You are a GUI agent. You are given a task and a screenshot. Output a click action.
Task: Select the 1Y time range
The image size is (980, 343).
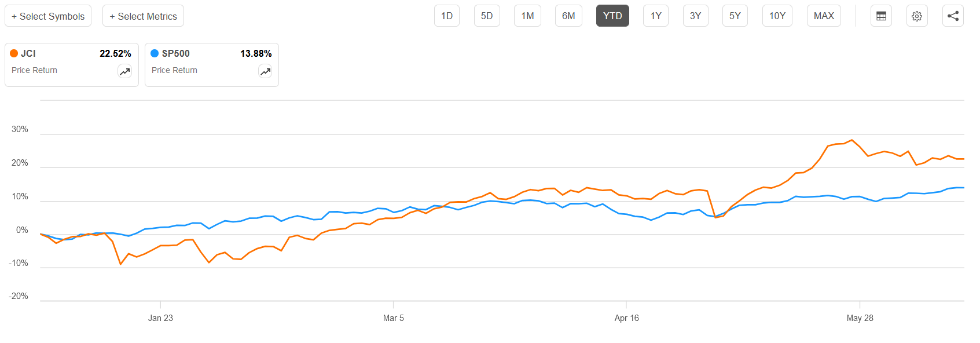tap(655, 16)
